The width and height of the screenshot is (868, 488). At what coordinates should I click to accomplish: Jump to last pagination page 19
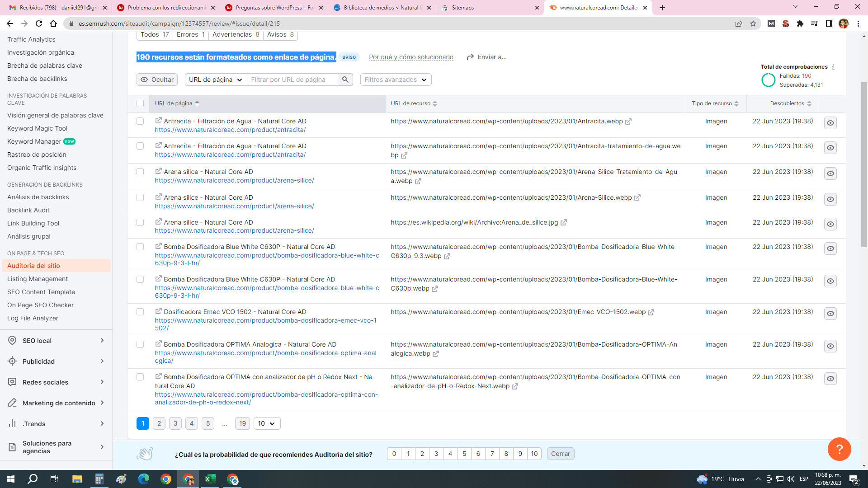[242, 423]
